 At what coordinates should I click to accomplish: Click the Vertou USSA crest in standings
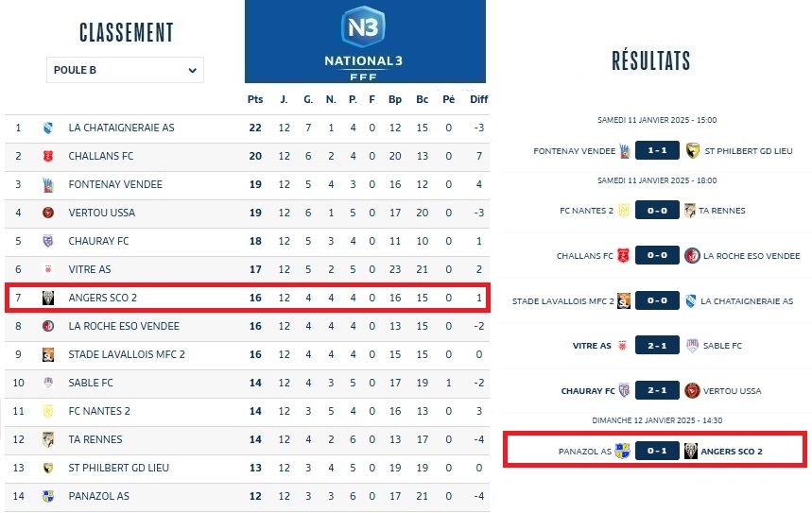pos(47,213)
